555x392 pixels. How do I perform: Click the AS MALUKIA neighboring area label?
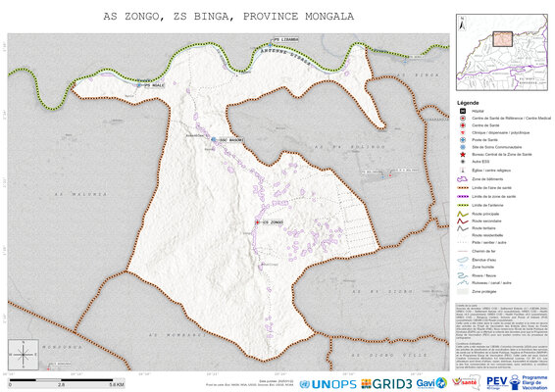pyautogui.click(x=81, y=194)
